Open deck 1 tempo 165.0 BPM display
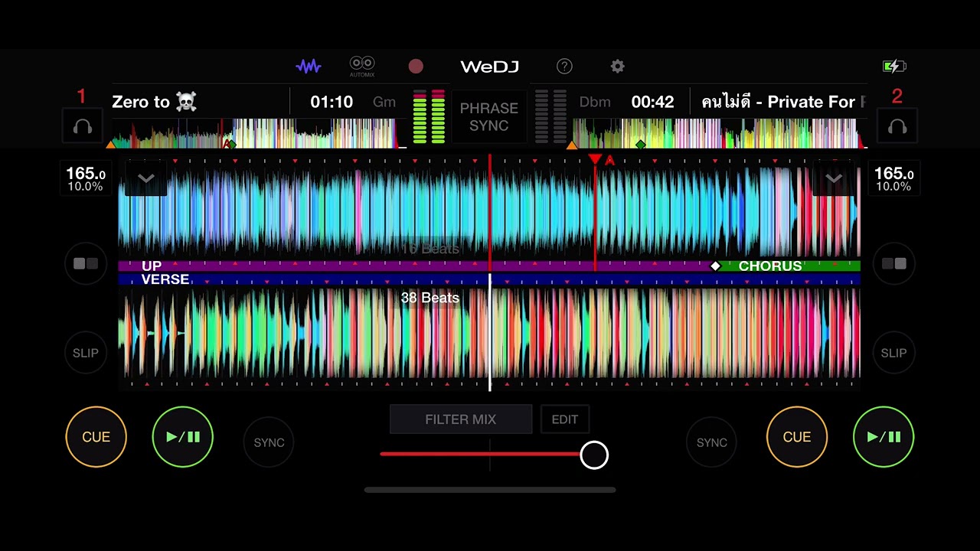The width and height of the screenshot is (980, 551). click(86, 179)
